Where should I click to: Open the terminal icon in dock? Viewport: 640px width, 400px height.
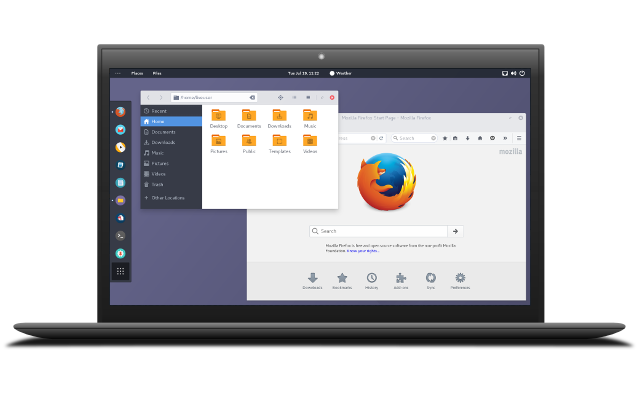120,235
